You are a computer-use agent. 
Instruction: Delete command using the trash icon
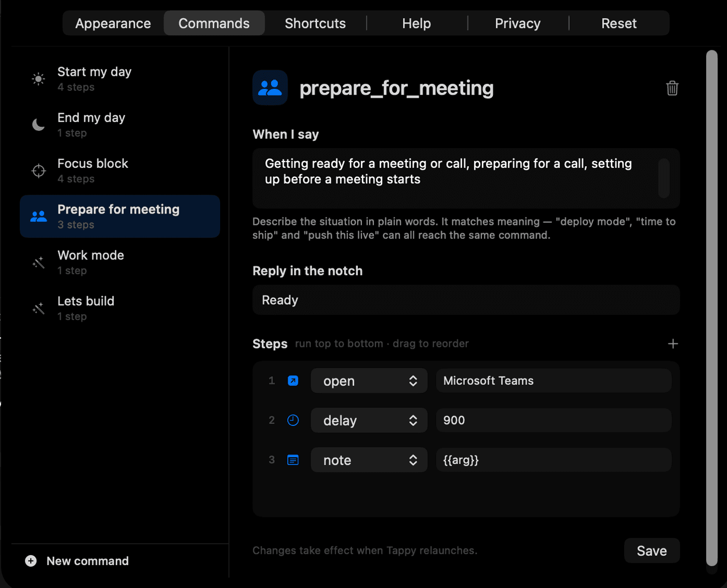coord(672,88)
